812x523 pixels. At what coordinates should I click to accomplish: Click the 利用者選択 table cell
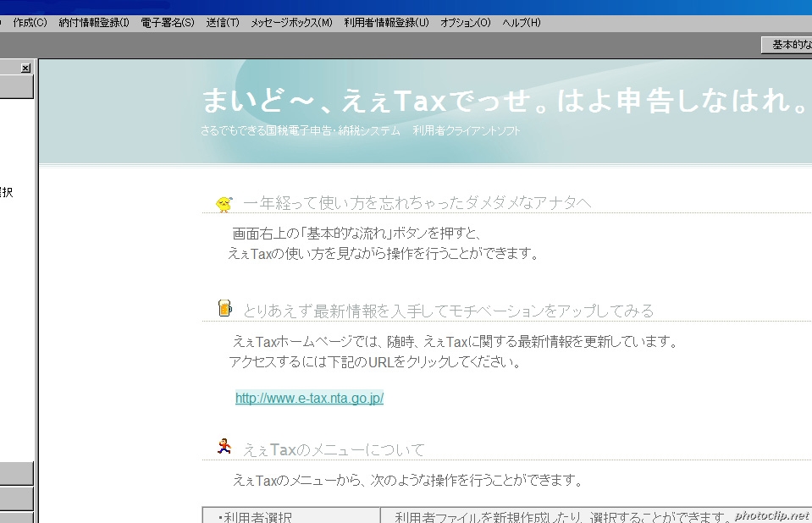pos(291,515)
